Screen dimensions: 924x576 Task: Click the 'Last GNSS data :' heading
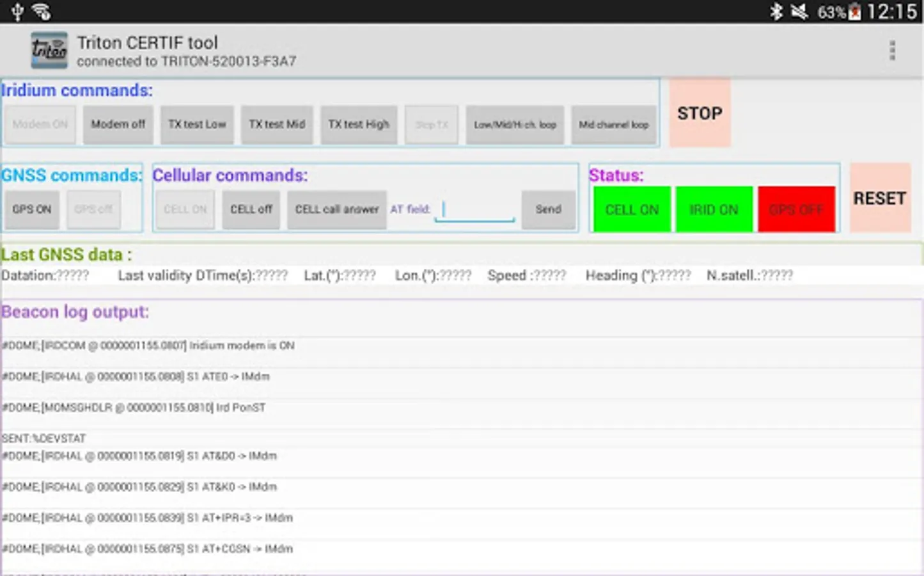pos(67,255)
